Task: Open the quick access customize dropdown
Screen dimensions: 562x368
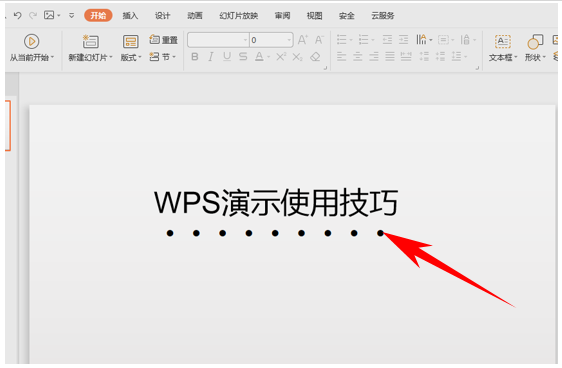Action: pyautogui.click(x=72, y=15)
